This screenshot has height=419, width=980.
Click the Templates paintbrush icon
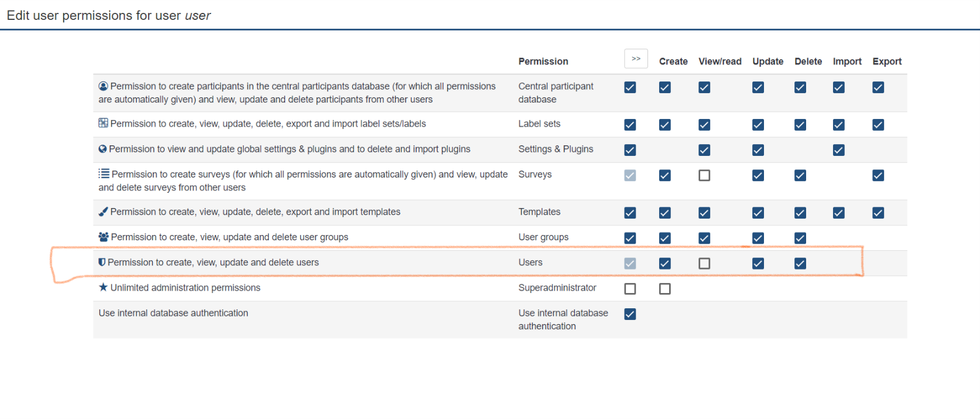[x=103, y=212]
